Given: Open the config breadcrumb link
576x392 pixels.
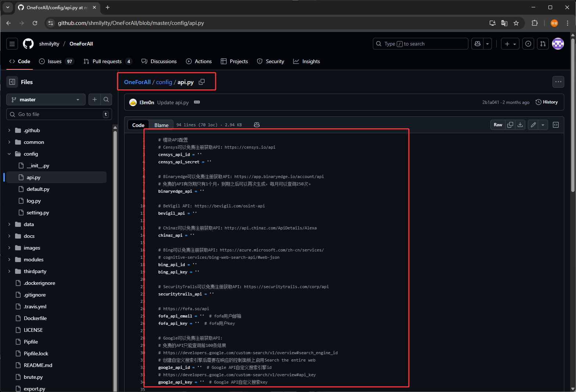Looking at the screenshot, I should pyautogui.click(x=164, y=82).
